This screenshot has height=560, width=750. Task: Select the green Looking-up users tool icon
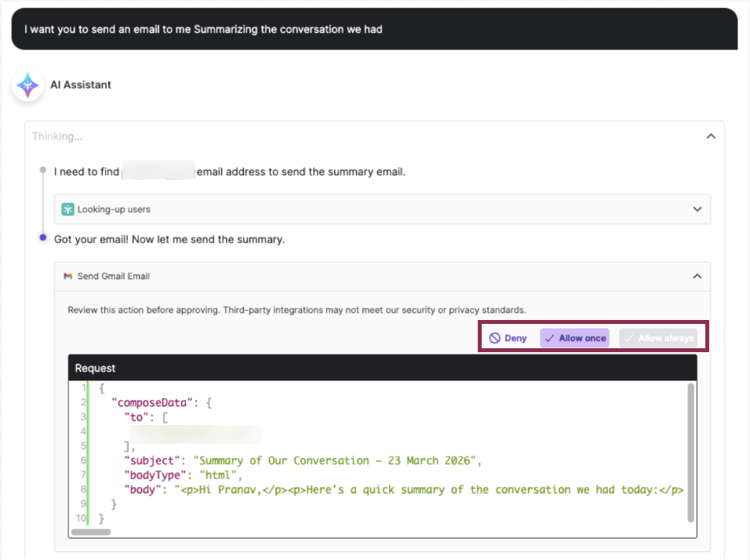pyautogui.click(x=69, y=209)
